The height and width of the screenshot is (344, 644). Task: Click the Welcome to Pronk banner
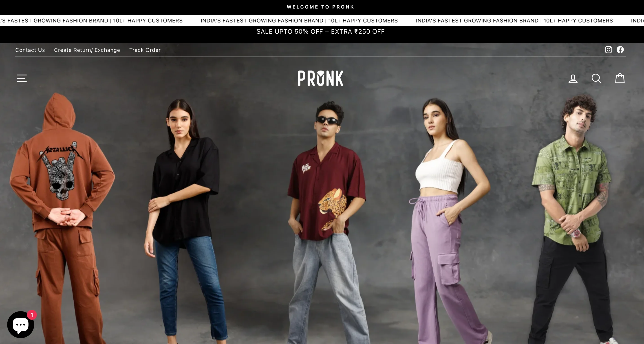coord(320,7)
